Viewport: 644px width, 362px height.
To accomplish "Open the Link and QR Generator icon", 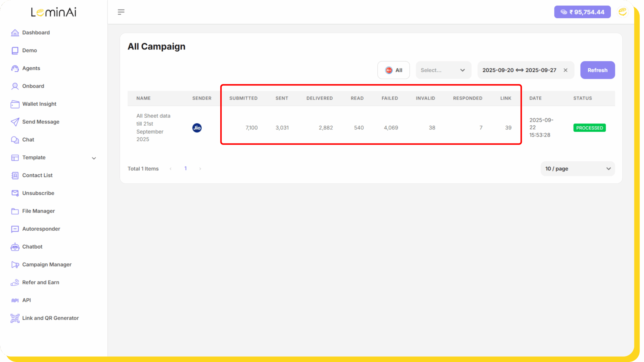I will [15, 318].
